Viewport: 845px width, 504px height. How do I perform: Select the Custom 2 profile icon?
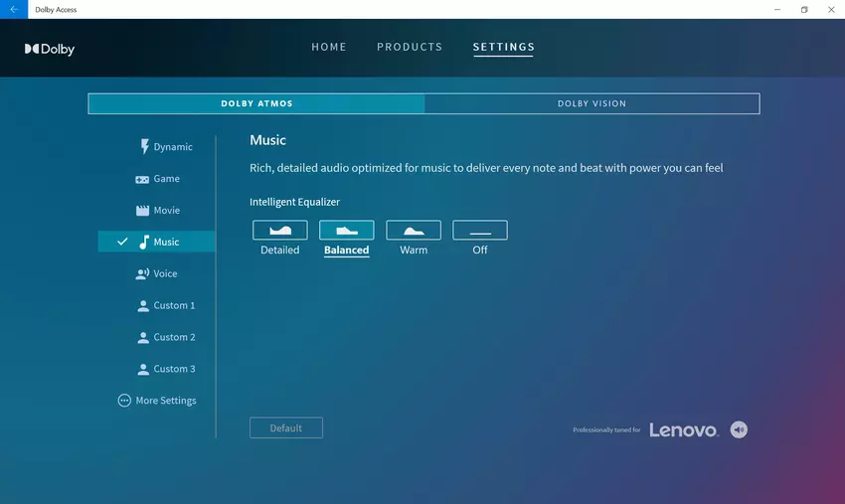[143, 337]
